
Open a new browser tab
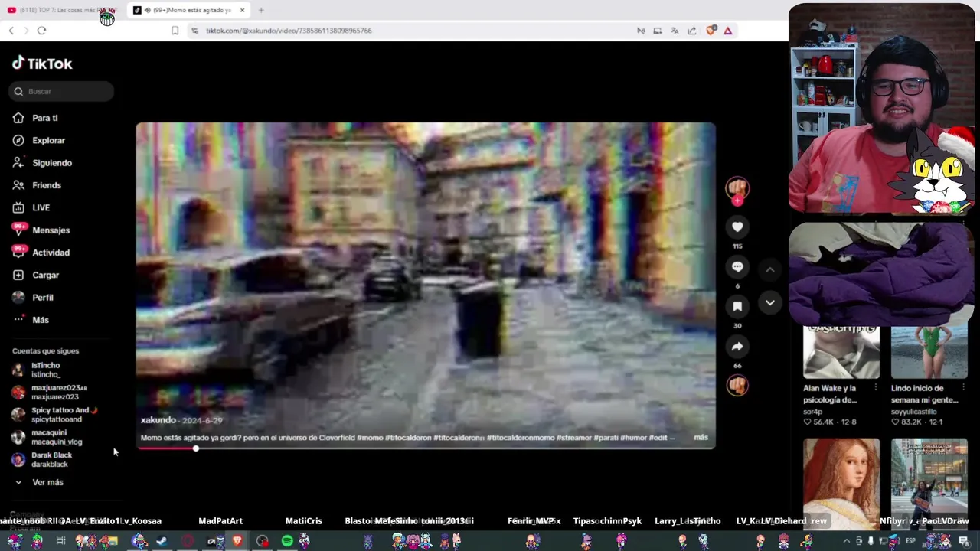pos(261,10)
